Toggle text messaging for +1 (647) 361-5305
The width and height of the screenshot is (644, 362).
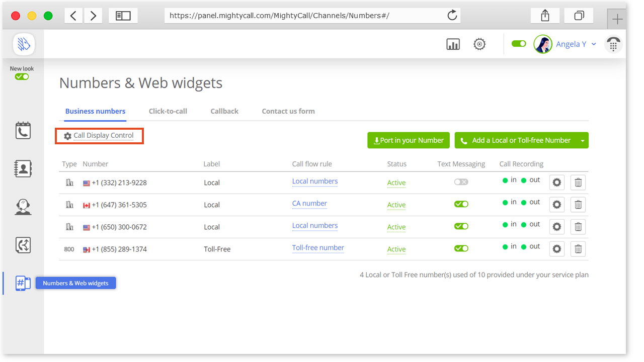coord(461,204)
